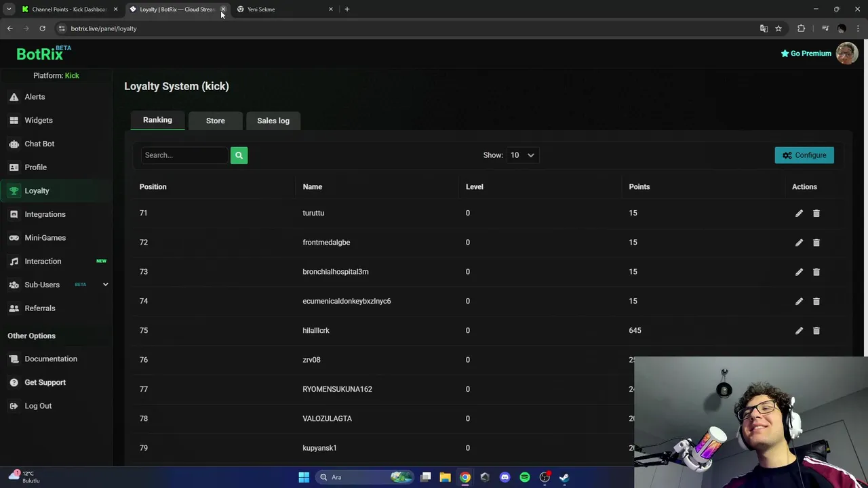Switch to the Store tab
Screen dimensions: 868x488
(x=216, y=121)
